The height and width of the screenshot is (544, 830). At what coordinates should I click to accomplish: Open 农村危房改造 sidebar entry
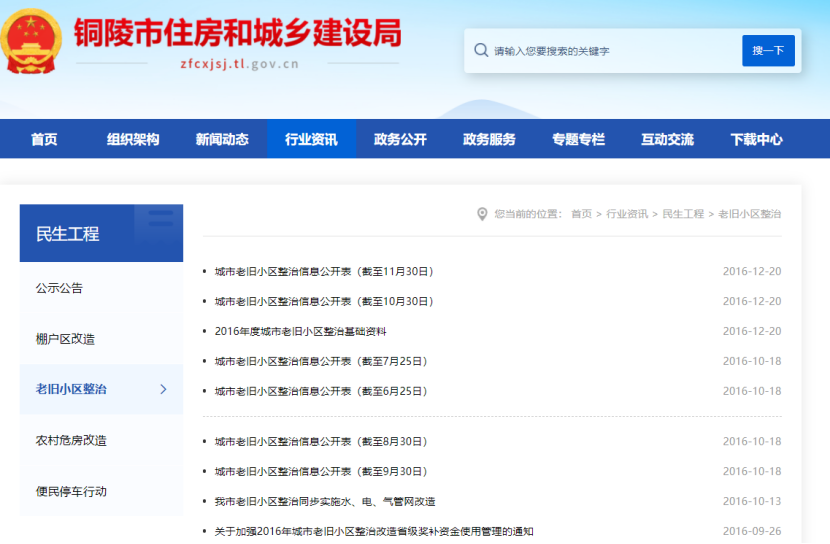(71, 440)
